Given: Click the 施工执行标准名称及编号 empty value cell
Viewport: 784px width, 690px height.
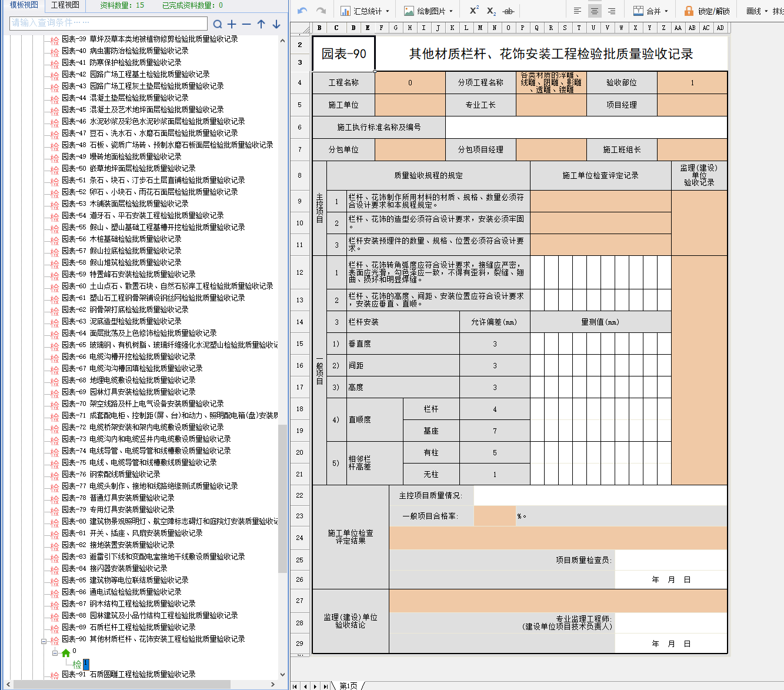Looking at the screenshot, I should pos(586,127).
